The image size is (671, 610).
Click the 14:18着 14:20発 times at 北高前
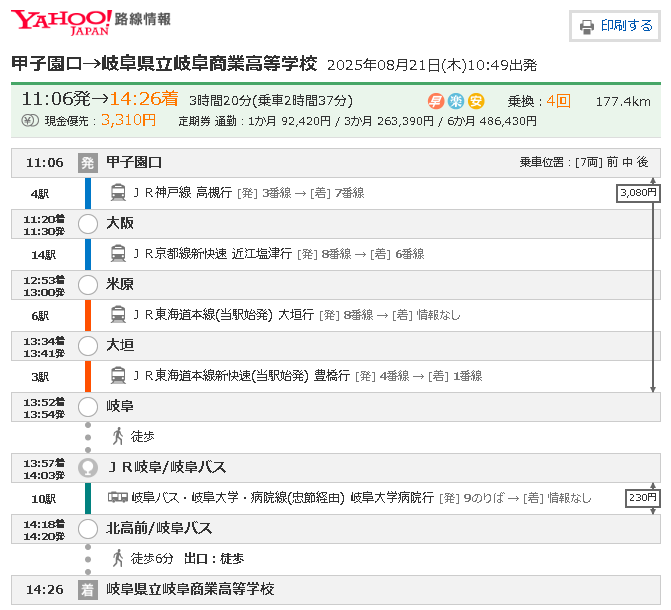[44, 530]
